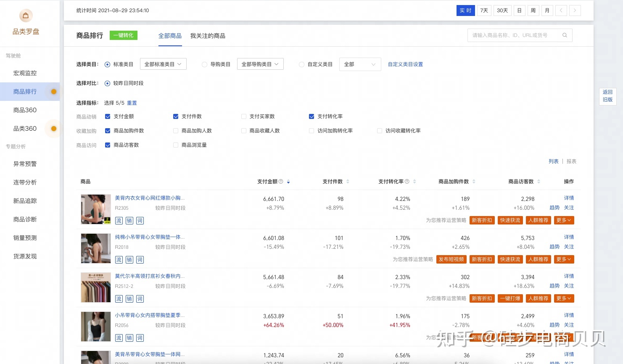Click the search magnifier icon in product search
The height and width of the screenshot is (364, 623).
[565, 35]
